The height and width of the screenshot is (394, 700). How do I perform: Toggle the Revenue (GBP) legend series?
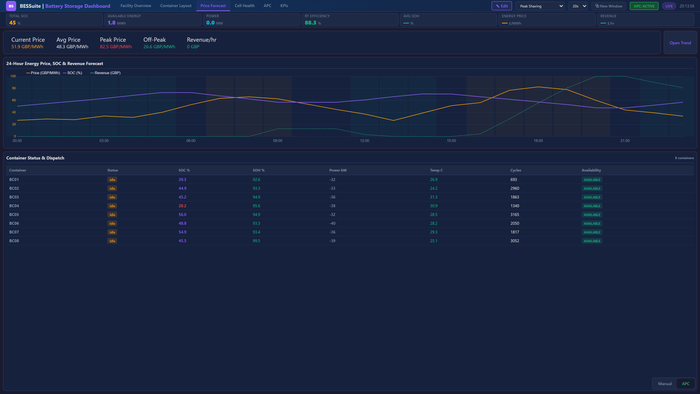point(105,73)
